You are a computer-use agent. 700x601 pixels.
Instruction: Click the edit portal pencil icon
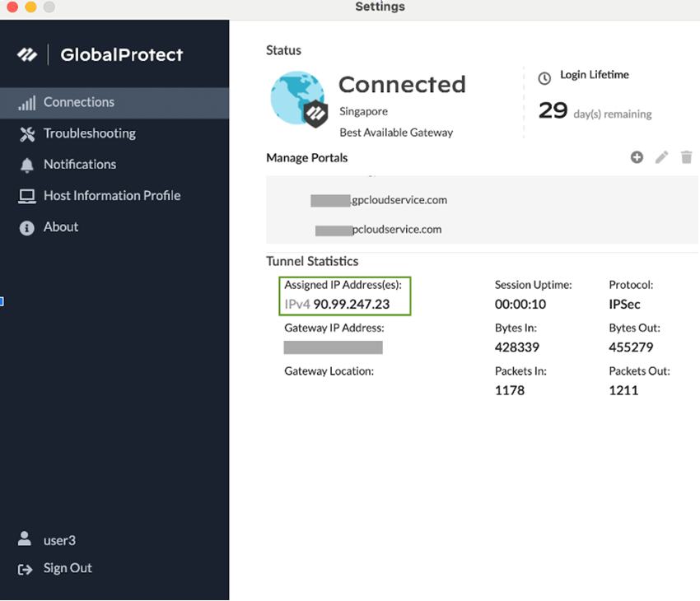click(661, 157)
